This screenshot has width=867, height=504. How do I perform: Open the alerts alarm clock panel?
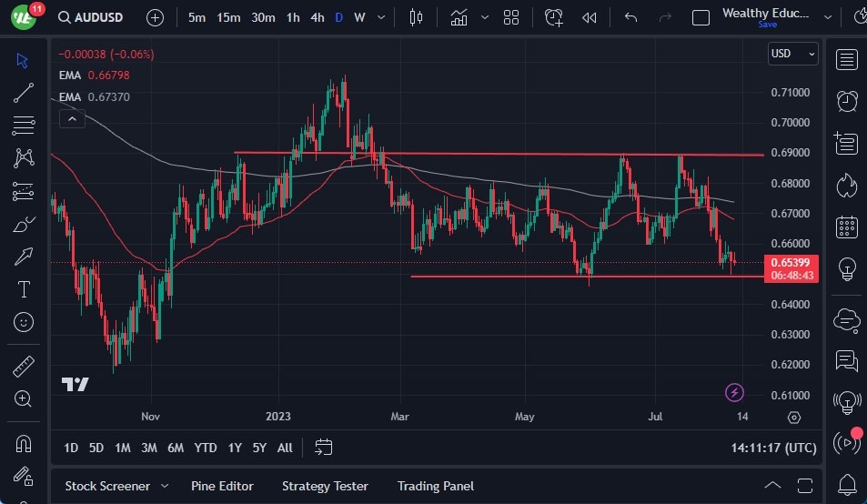[847, 101]
